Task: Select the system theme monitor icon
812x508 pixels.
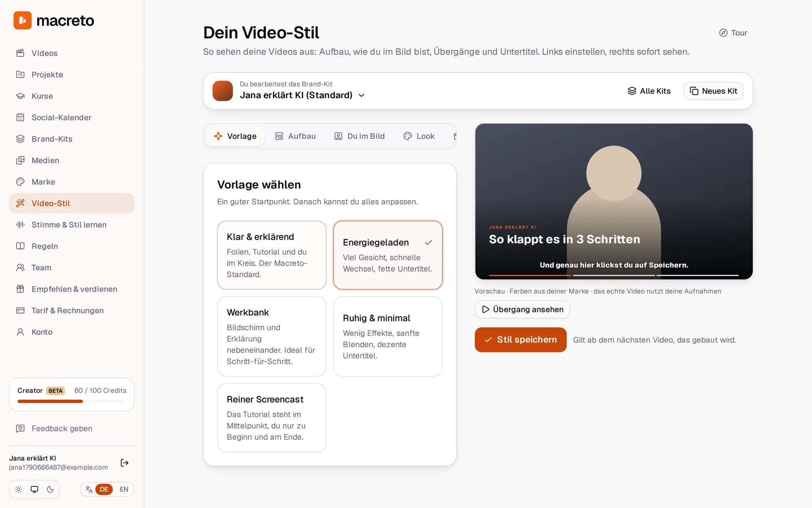Action: tap(34, 489)
